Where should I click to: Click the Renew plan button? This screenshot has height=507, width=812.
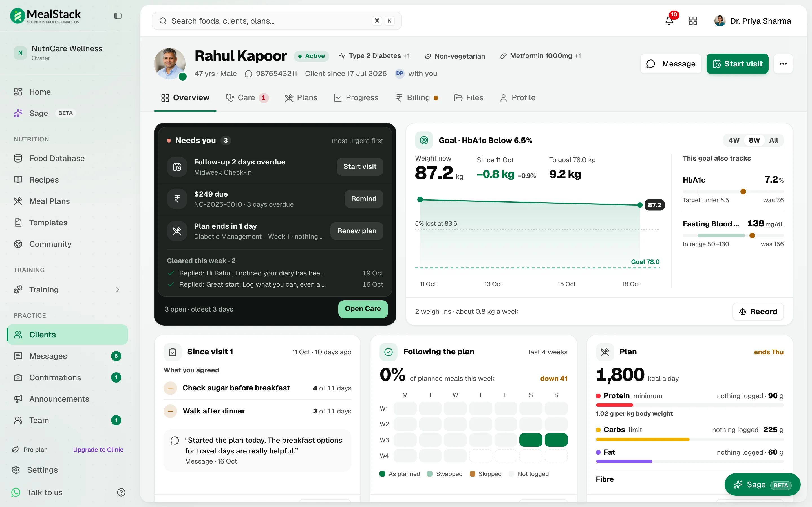click(x=357, y=231)
